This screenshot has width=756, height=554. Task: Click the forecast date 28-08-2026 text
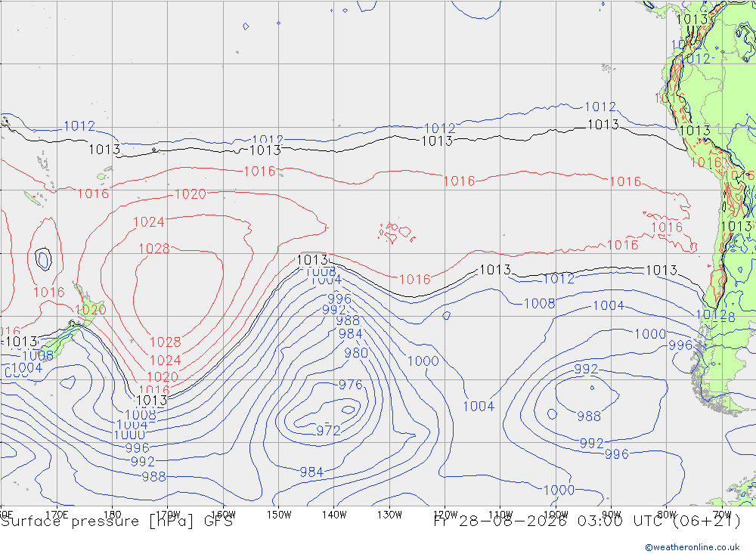[x=512, y=522]
